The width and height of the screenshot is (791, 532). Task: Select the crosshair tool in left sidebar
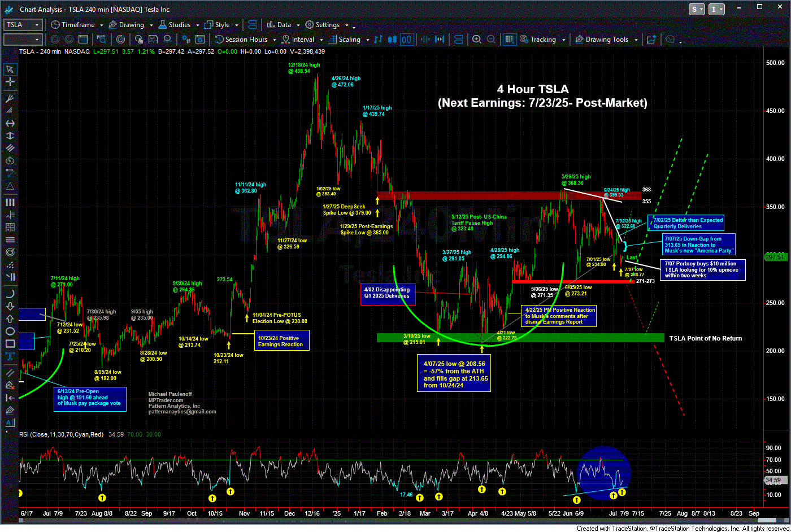(10, 82)
